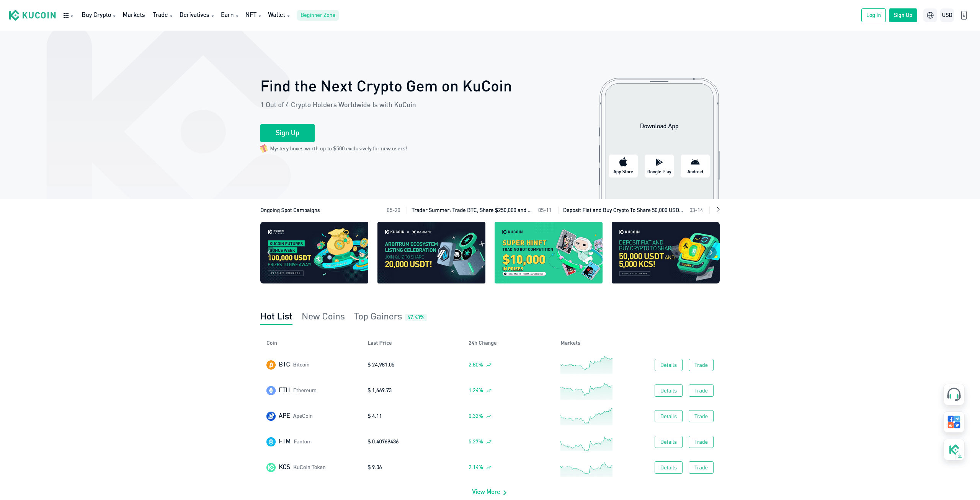Open the USD currency selector

pyautogui.click(x=947, y=15)
